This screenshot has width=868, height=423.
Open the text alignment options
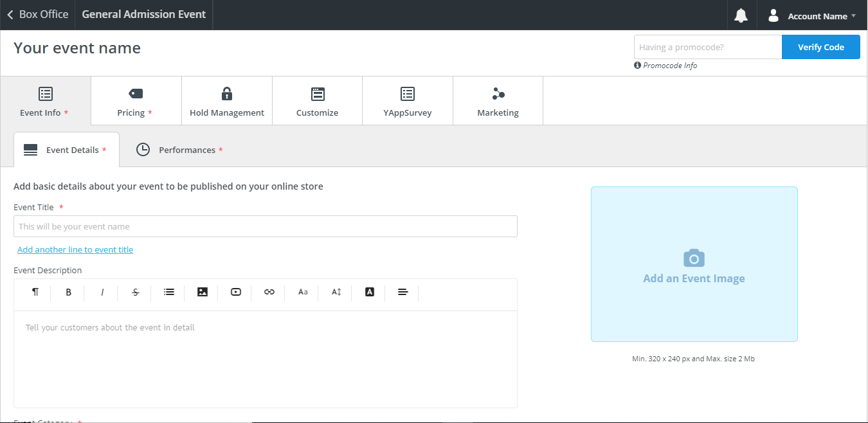(403, 292)
